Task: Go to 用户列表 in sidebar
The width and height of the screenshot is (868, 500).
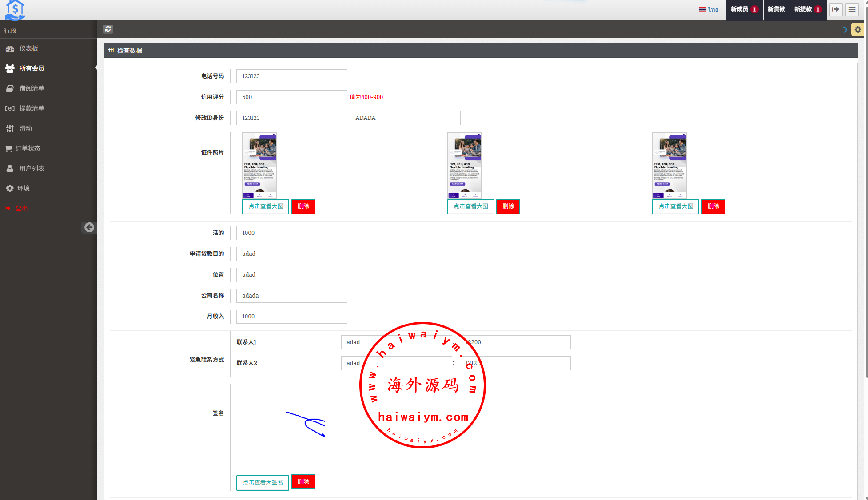Action: [x=32, y=168]
